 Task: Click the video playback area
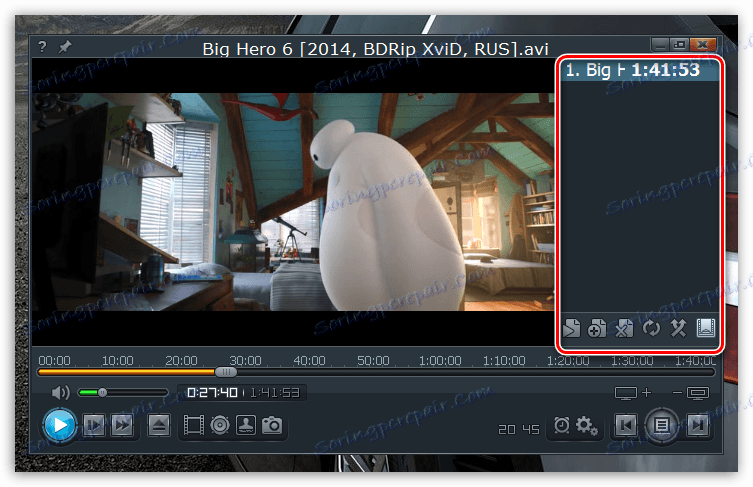(x=293, y=202)
